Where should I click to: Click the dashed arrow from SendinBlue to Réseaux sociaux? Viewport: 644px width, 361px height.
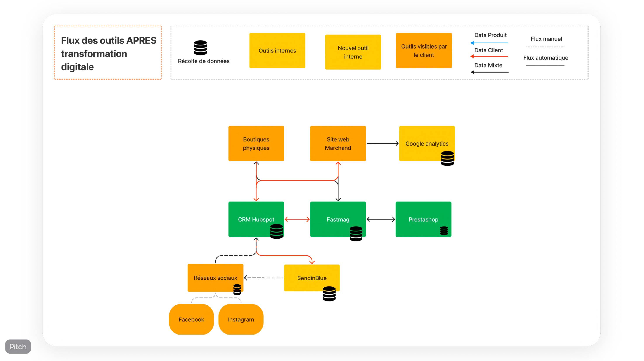point(263,278)
